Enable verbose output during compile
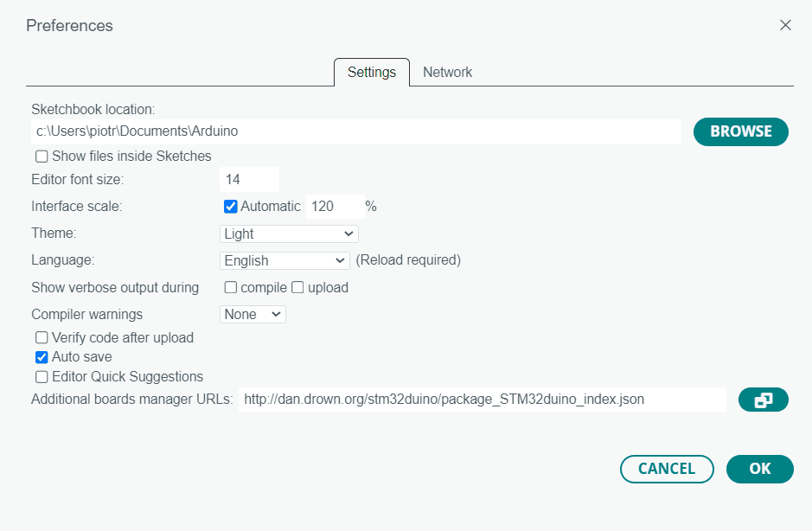Viewport: 812px width, 531px height. [230, 287]
